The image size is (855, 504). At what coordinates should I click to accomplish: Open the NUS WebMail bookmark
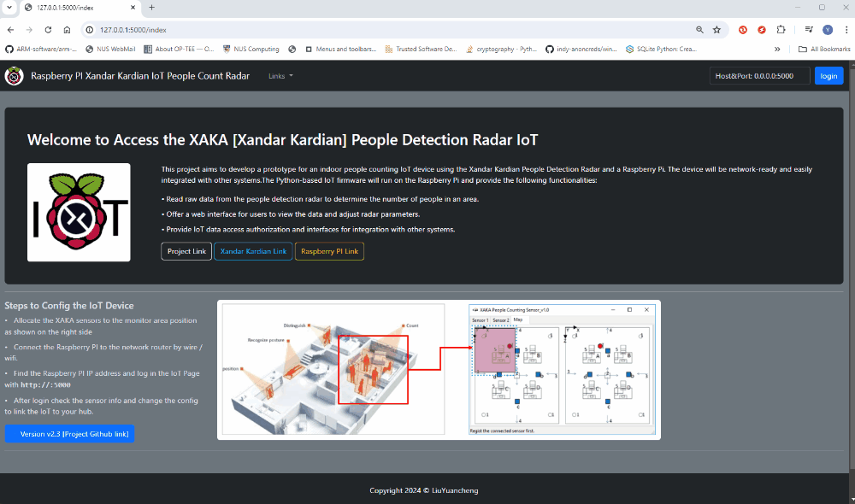pyautogui.click(x=110, y=49)
